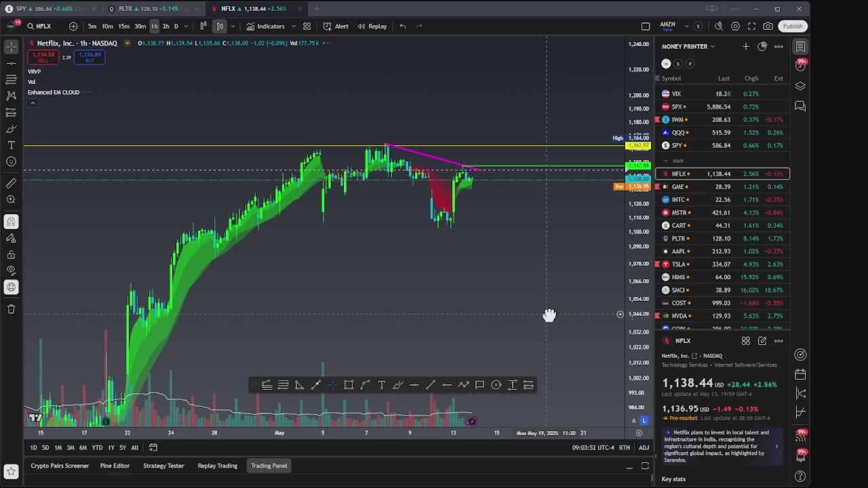868x488 pixels.
Task: Open the Go to date calendar icon
Action: click(153, 447)
